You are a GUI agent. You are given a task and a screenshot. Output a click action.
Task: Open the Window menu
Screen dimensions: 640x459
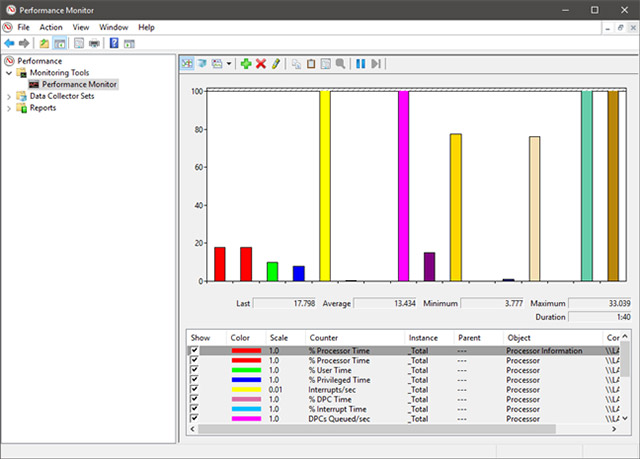[113, 27]
